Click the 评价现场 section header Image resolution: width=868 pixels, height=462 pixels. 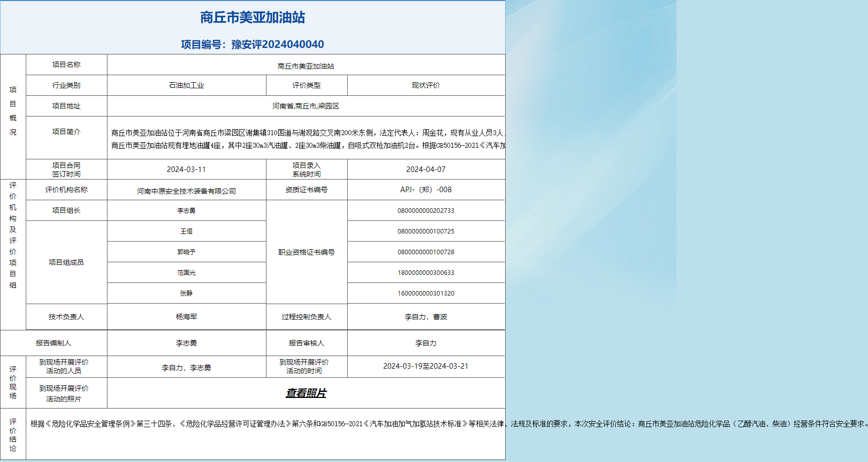(13, 382)
